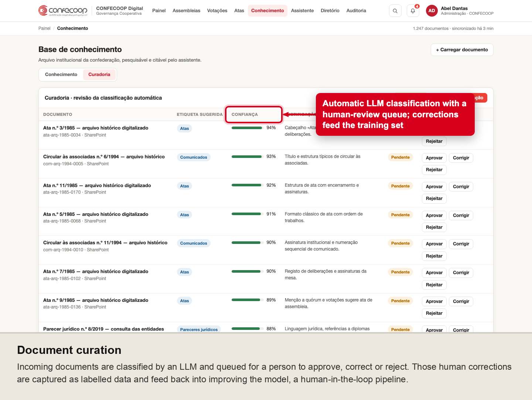Open the Auditoria menu item
This screenshot has height=400, width=532.
(356, 11)
